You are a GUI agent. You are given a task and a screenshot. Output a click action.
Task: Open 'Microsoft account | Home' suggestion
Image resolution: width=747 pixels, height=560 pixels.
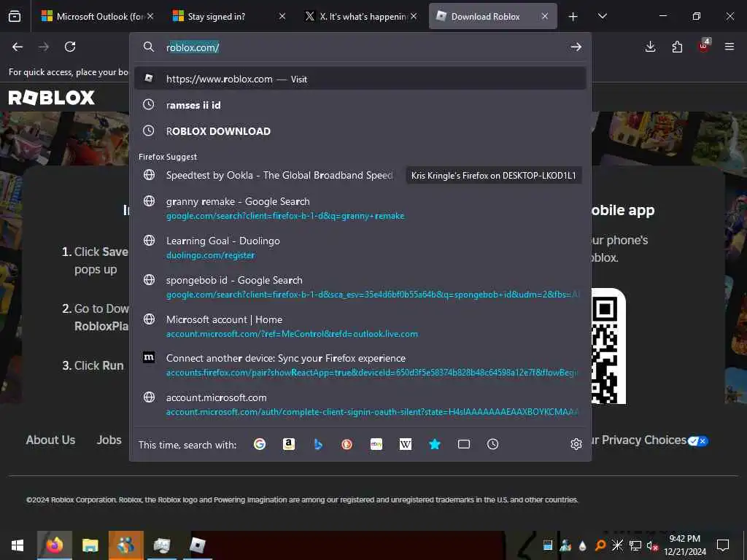point(360,326)
